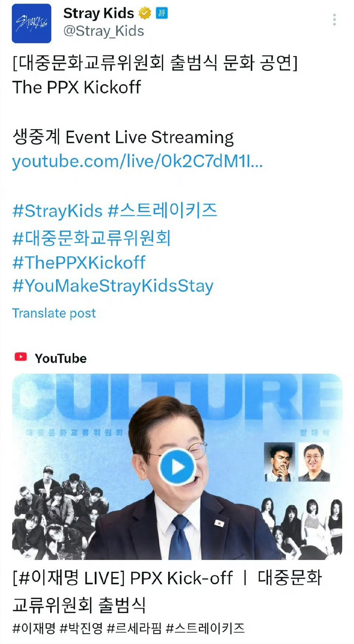Open the @Stray_Kids handle

tap(104, 31)
